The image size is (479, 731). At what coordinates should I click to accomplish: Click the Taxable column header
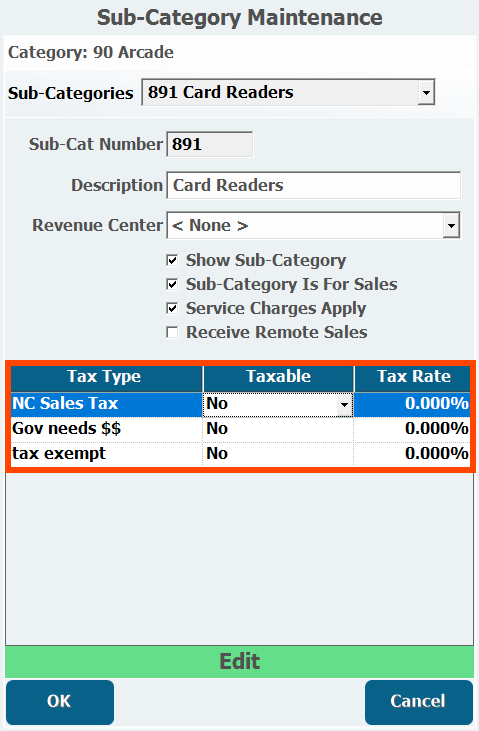pos(278,377)
